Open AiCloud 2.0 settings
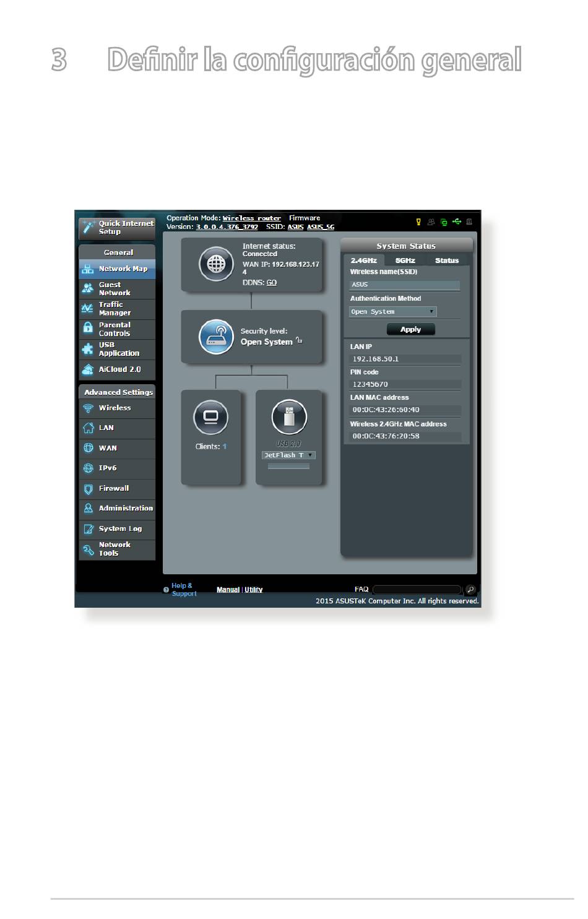 click(117, 369)
